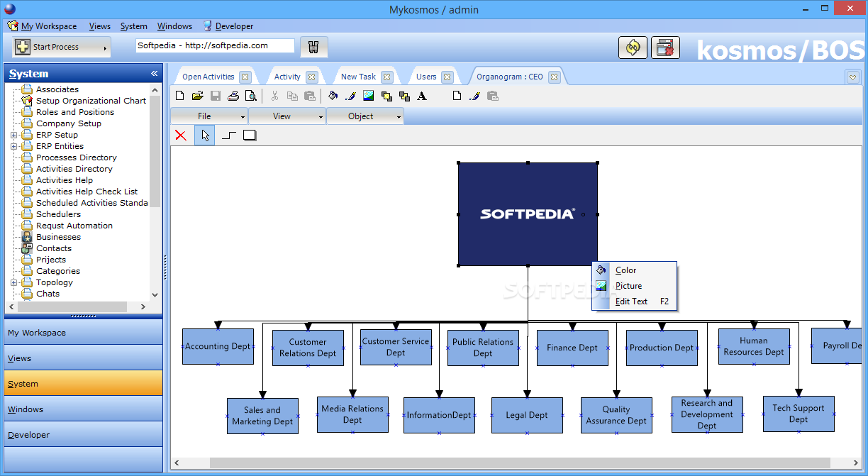Click the binoculars search button
This screenshot has width=868, height=476.
314,47
